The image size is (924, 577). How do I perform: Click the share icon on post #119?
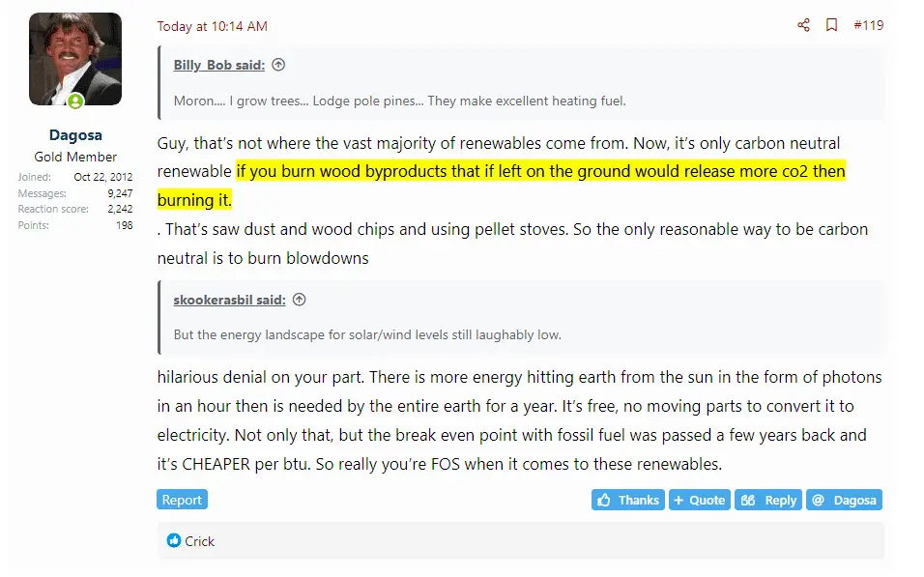803,25
